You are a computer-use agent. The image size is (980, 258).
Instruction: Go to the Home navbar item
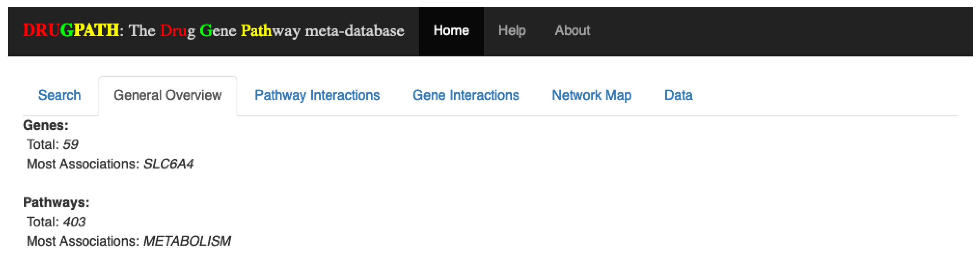(451, 30)
